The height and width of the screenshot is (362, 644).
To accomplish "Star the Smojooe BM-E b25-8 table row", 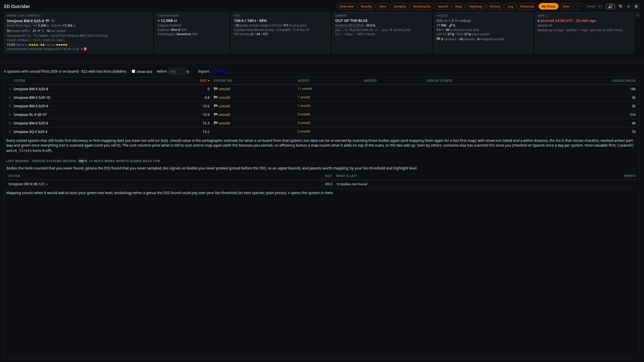I will coord(10,89).
